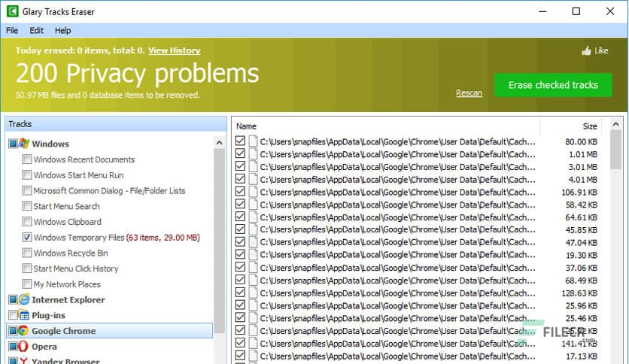Click file icon of the 45.85 KB row
The width and height of the screenshot is (629, 364).
point(253,229)
